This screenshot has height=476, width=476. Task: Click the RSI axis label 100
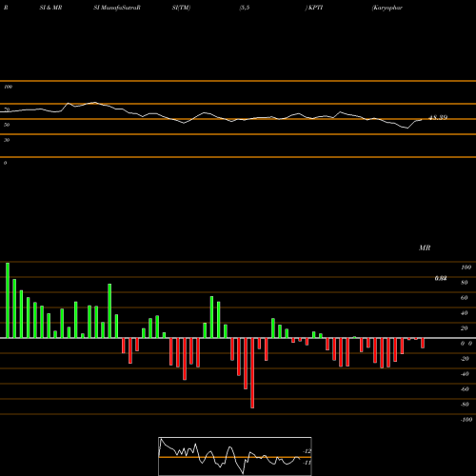click(8, 87)
